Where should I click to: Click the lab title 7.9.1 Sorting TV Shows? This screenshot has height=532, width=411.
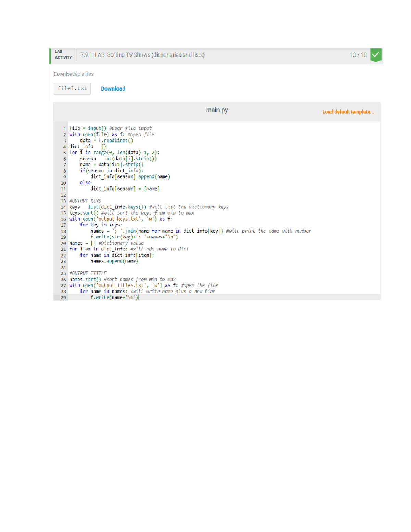[x=142, y=54]
